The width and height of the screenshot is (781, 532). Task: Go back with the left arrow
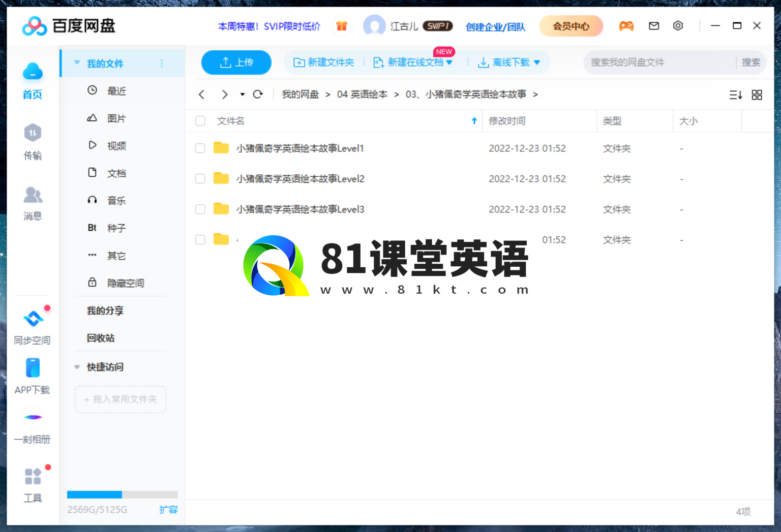click(202, 95)
